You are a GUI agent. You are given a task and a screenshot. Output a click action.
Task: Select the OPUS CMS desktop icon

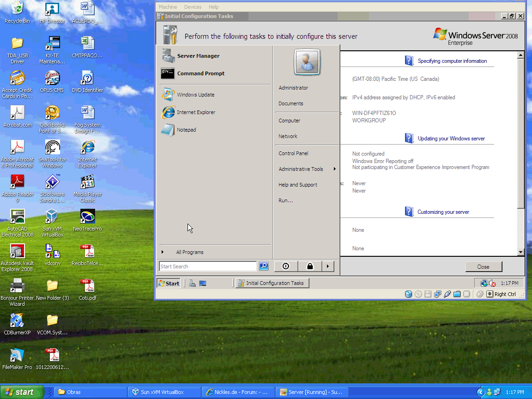click(52, 82)
